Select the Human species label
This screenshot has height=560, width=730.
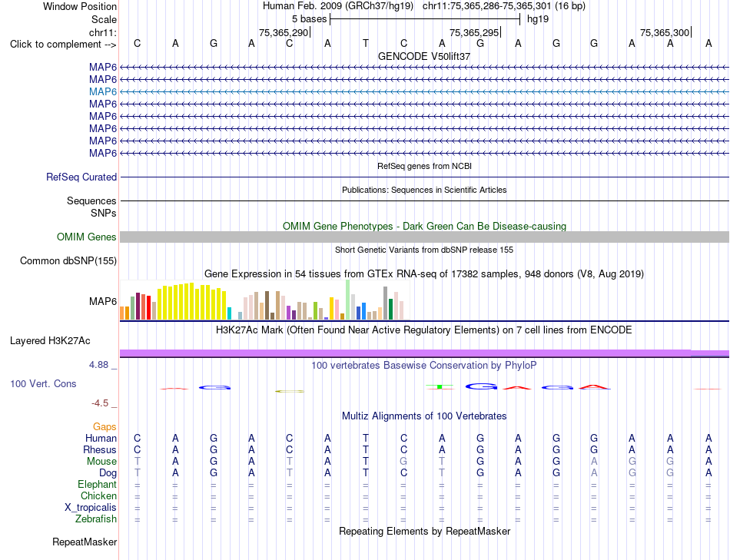101,438
